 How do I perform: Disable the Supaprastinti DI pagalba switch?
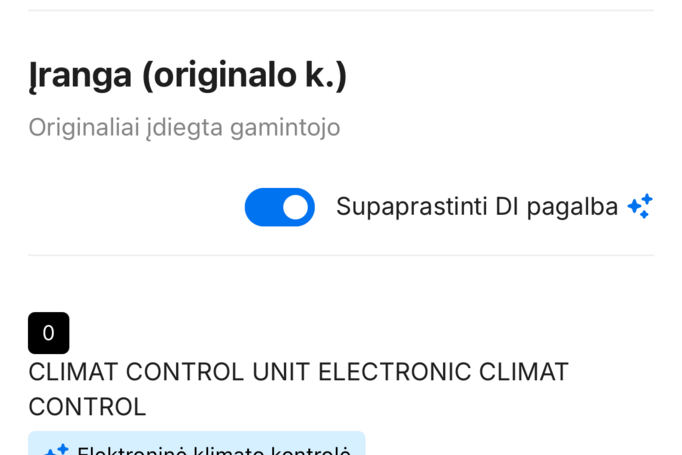(279, 207)
